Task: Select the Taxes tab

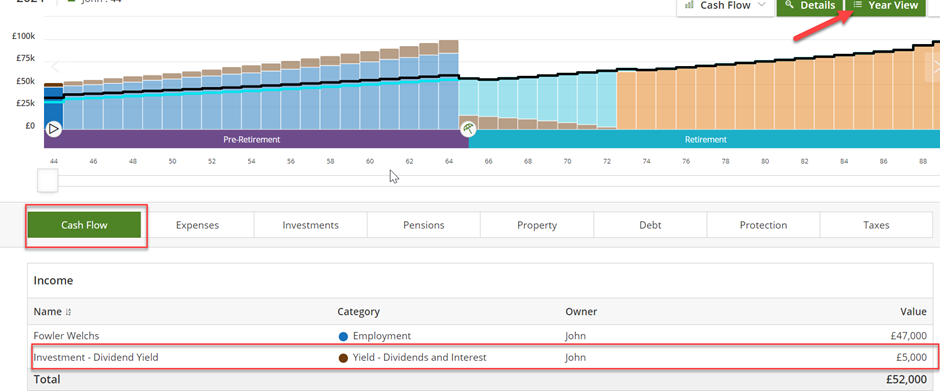Action: pyautogui.click(x=876, y=225)
